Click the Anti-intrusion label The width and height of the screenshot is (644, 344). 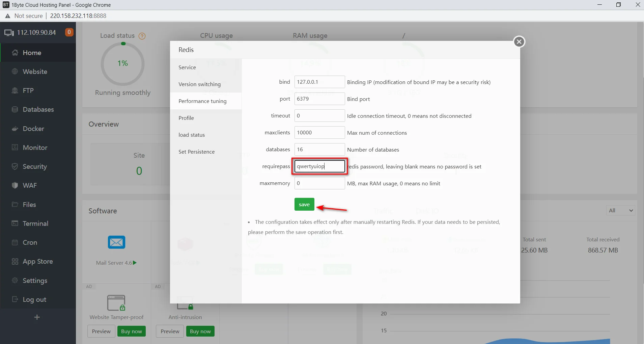185,317
